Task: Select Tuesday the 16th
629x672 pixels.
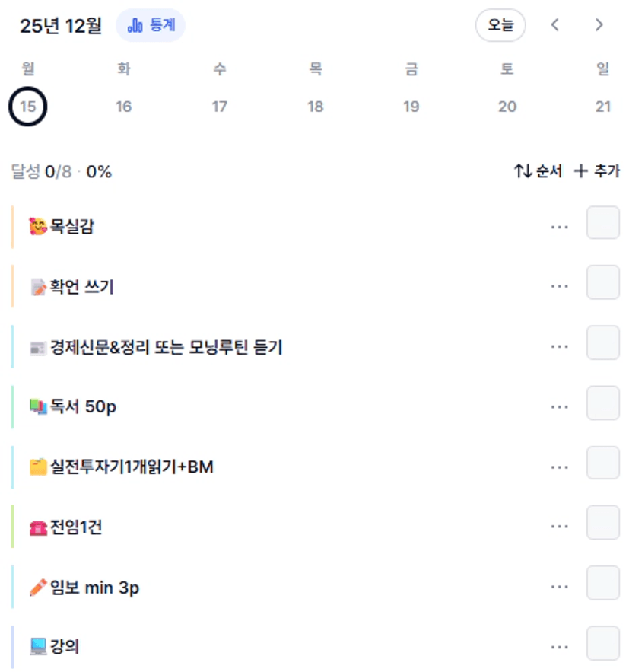Action: (x=124, y=107)
